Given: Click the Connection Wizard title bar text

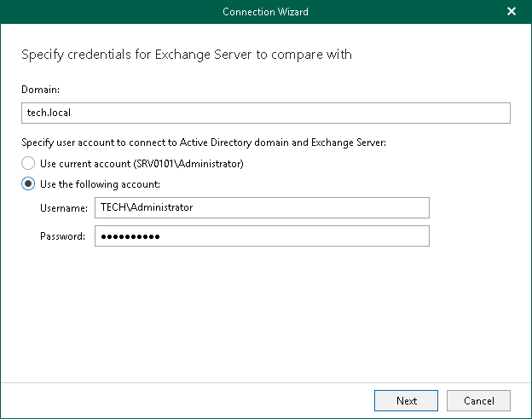Looking at the screenshot, I should 265,12.
